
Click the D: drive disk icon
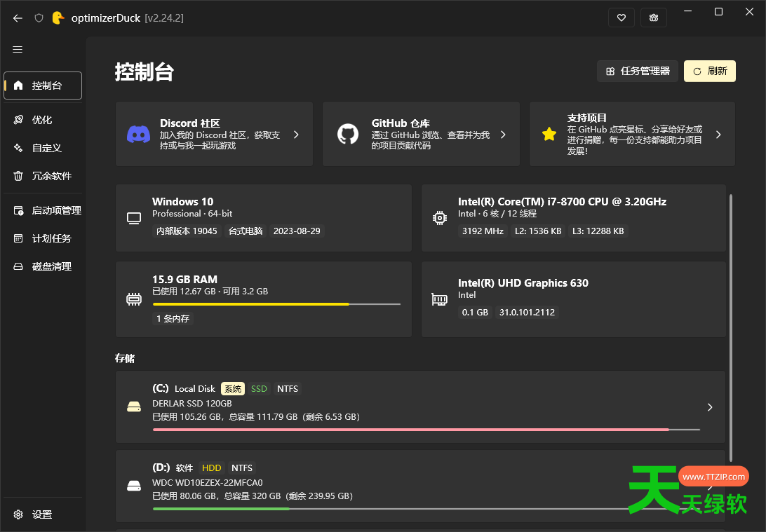point(134,486)
